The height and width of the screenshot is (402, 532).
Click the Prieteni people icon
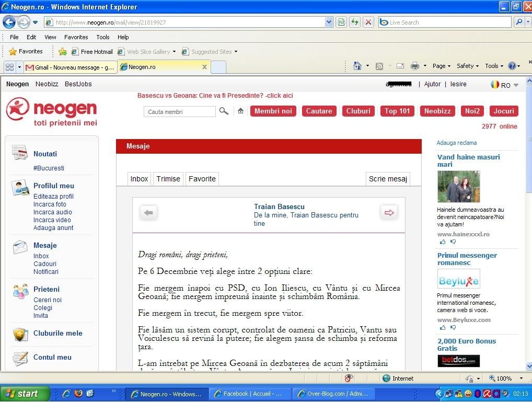(21, 291)
